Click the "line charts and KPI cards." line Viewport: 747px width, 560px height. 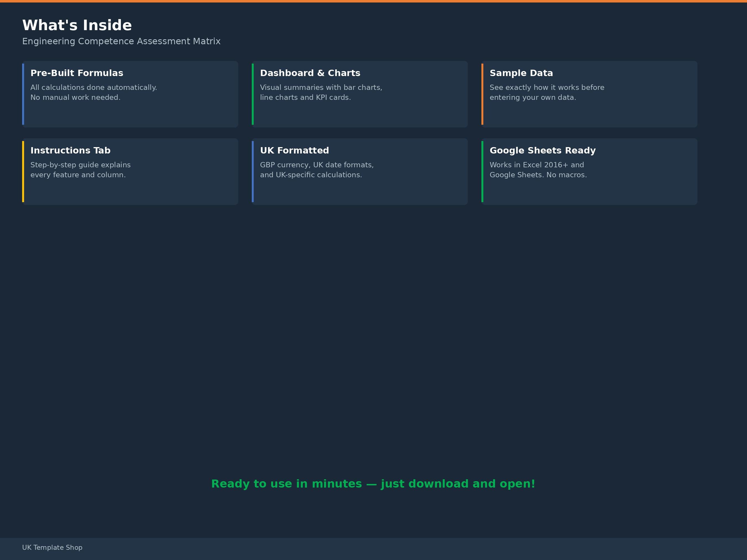[x=305, y=98]
